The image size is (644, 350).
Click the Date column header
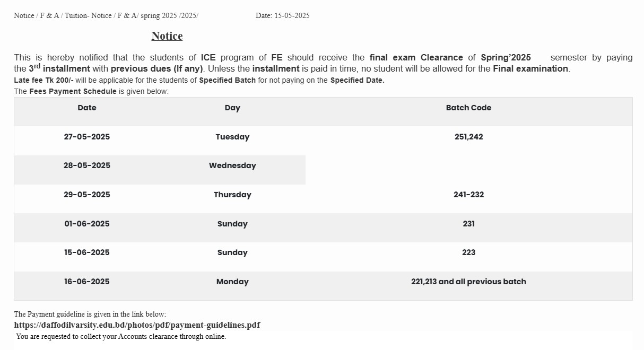tap(87, 108)
